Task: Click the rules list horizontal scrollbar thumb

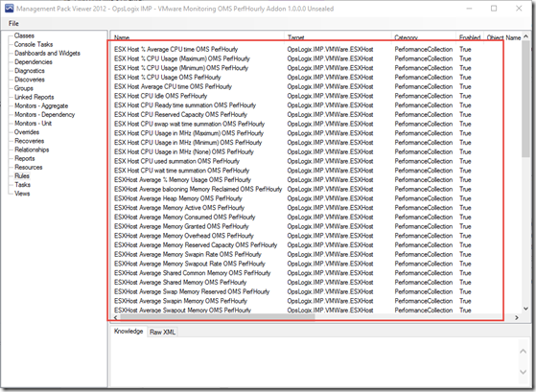Action: click(218, 317)
